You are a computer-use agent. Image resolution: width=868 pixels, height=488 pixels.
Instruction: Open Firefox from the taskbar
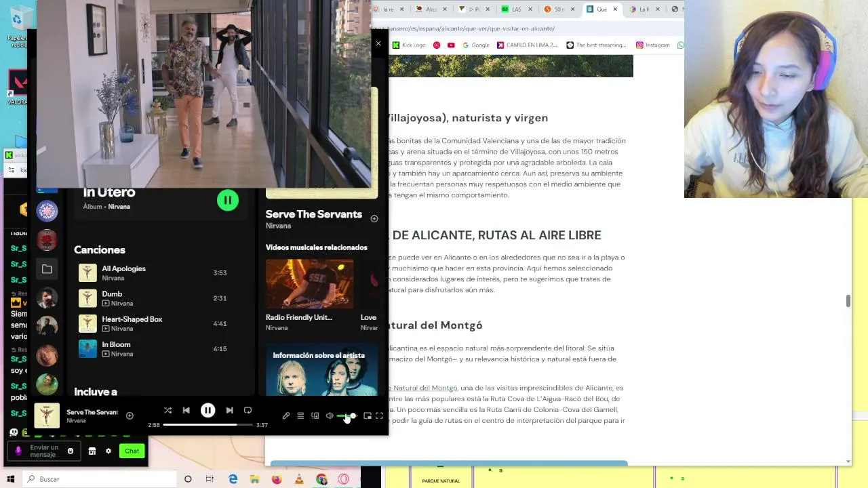277,479
